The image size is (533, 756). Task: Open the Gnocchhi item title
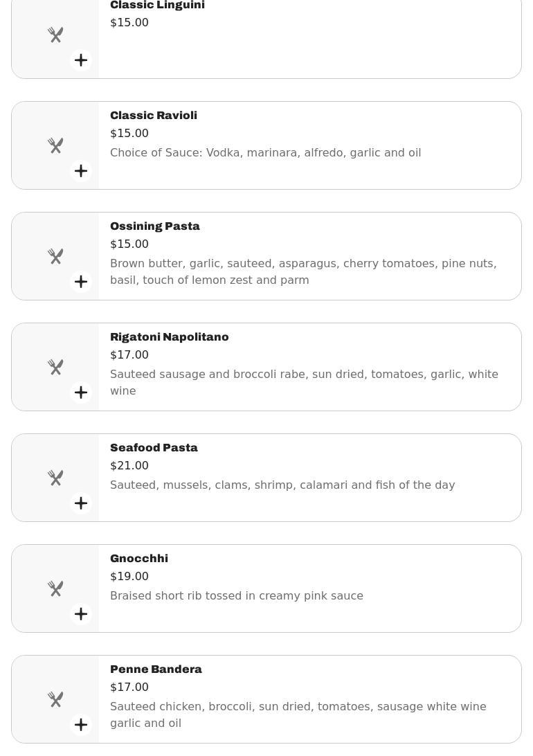[139, 559]
